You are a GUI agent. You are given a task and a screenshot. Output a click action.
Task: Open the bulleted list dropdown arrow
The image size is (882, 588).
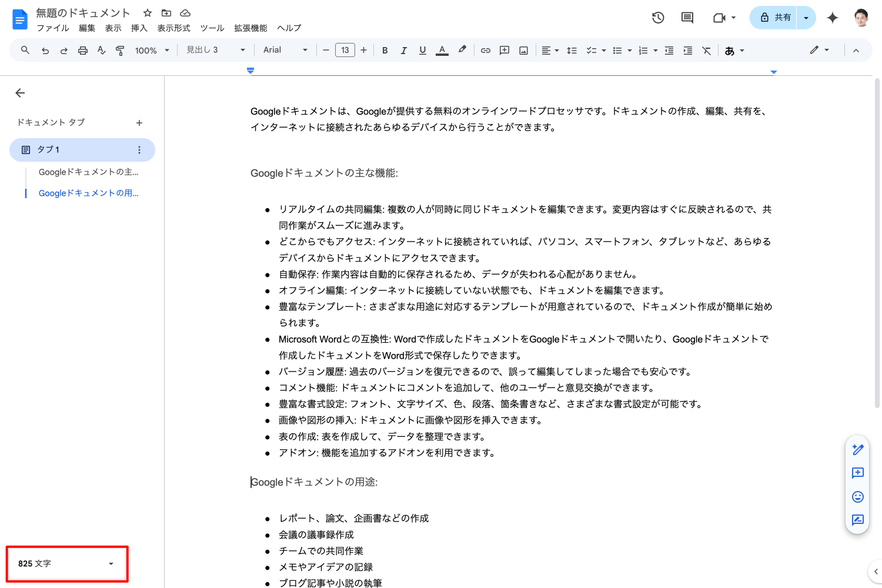pos(630,51)
